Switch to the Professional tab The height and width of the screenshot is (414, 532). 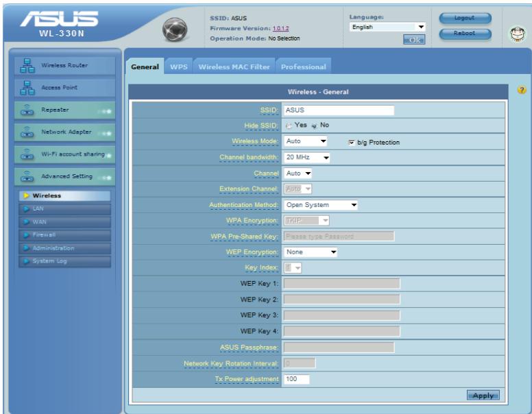point(303,67)
